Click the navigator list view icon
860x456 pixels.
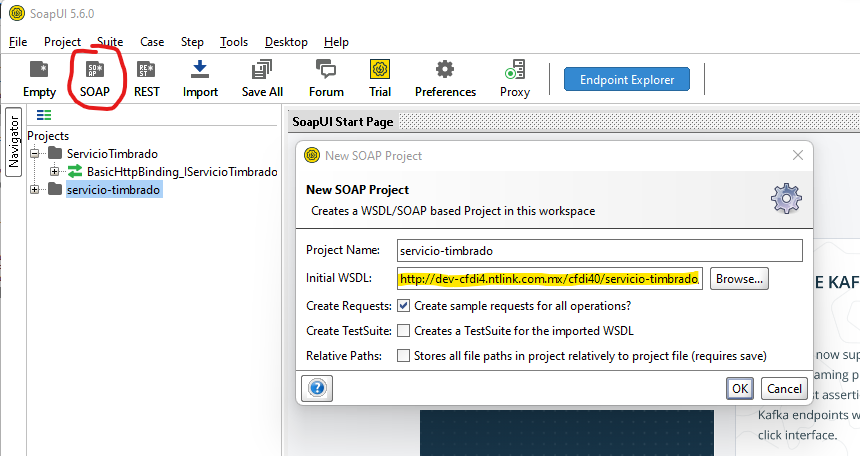point(44,115)
